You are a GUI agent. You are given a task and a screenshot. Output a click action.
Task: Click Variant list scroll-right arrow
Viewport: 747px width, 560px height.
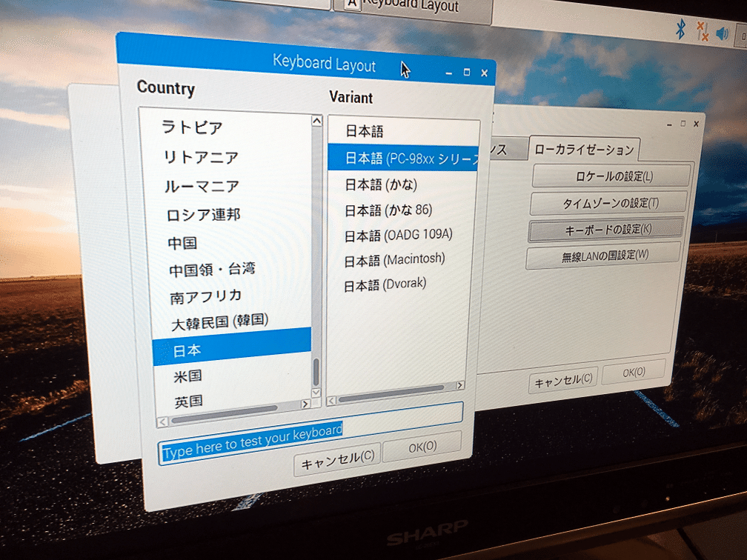pos(459,385)
